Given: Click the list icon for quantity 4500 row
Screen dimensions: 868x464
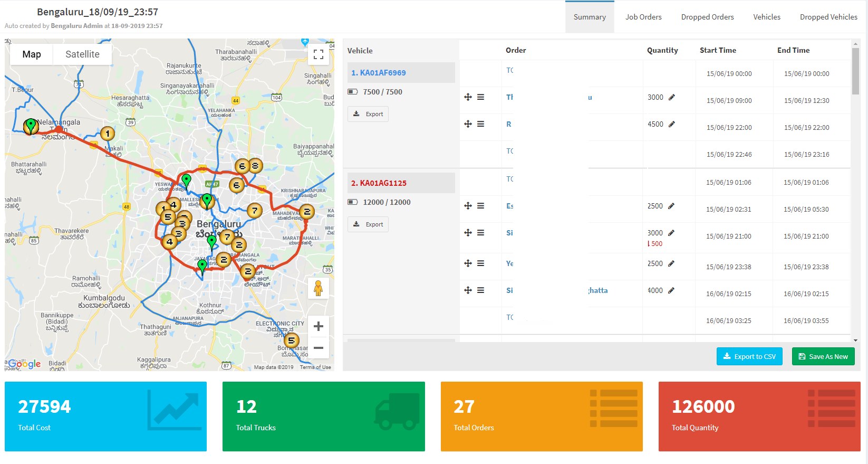Looking at the screenshot, I should click(480, 124).
